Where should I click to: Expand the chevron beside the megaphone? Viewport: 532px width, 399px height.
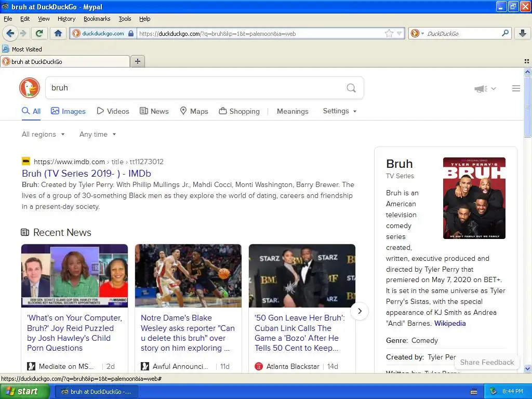(494, 88)
